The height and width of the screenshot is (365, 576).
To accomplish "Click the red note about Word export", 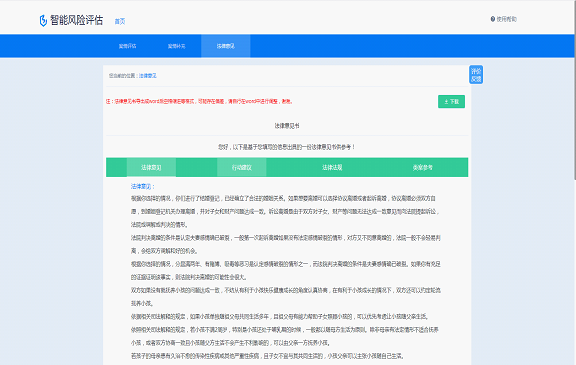I will tap(199, 101).
